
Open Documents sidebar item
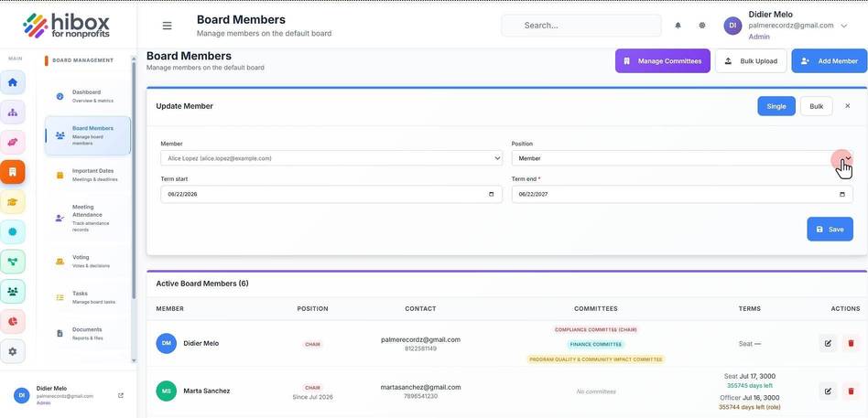[88, 334]
